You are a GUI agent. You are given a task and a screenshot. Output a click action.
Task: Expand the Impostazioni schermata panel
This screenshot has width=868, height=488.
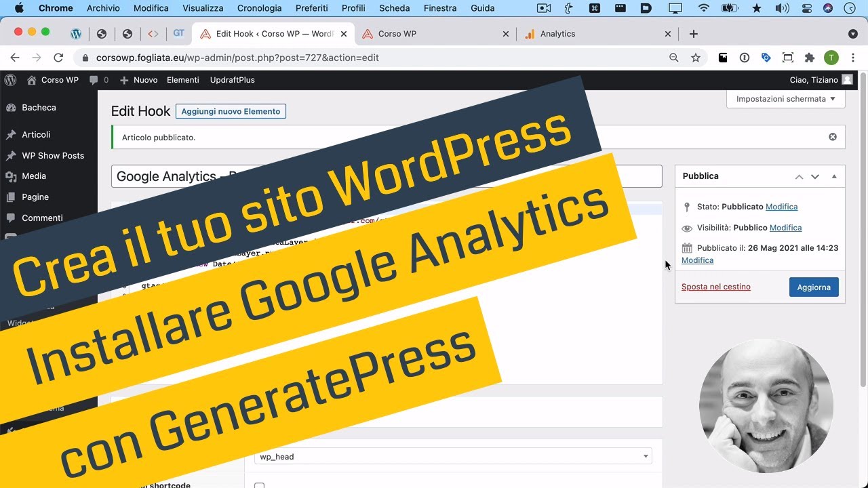(785, 98)
